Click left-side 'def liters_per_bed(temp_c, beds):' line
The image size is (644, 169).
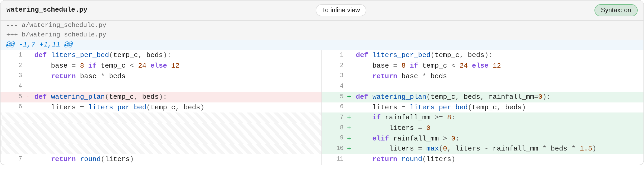pos(161,55)
